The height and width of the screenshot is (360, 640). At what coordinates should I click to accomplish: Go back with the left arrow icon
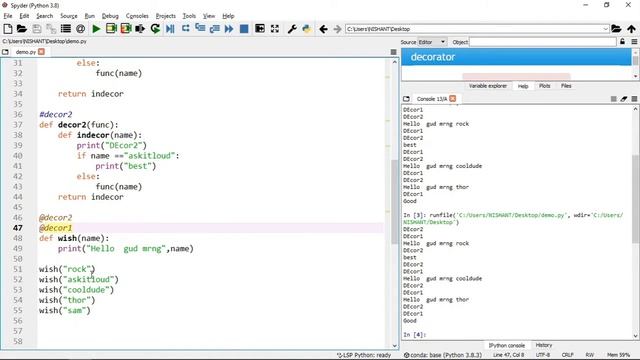[x=323, y=29]
